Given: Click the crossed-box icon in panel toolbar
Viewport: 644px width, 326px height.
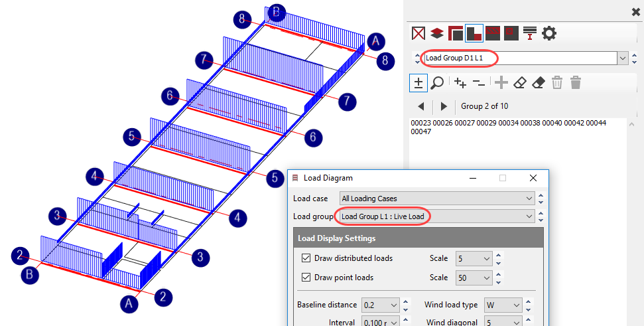Looking at the screenshot, I should pos(419,33).
